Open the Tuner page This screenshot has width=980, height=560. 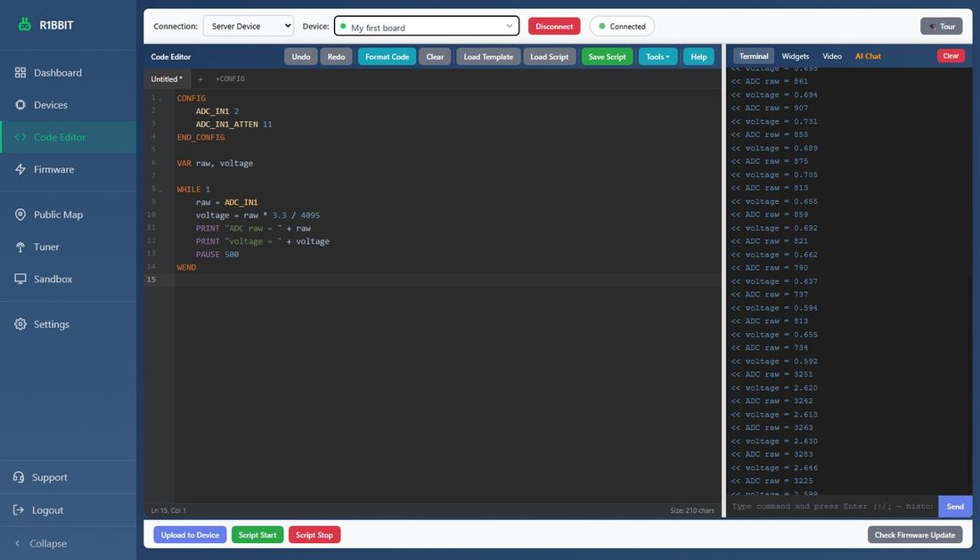68,247
